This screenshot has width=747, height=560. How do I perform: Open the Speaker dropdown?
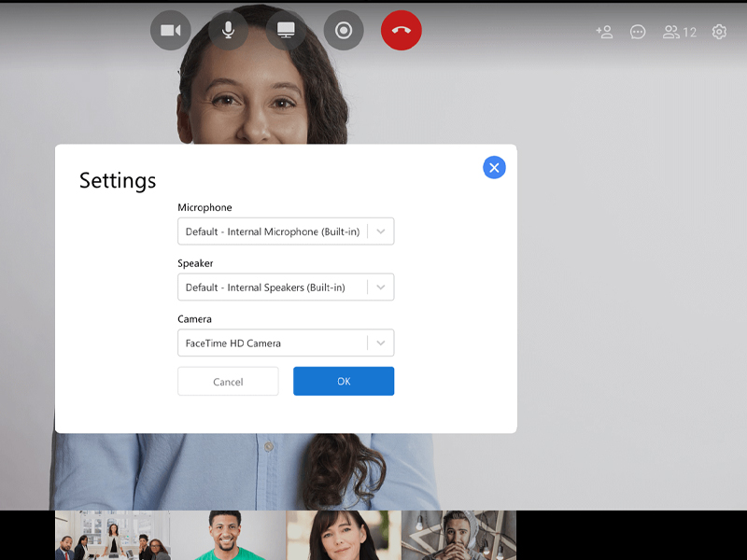[286, 287]
